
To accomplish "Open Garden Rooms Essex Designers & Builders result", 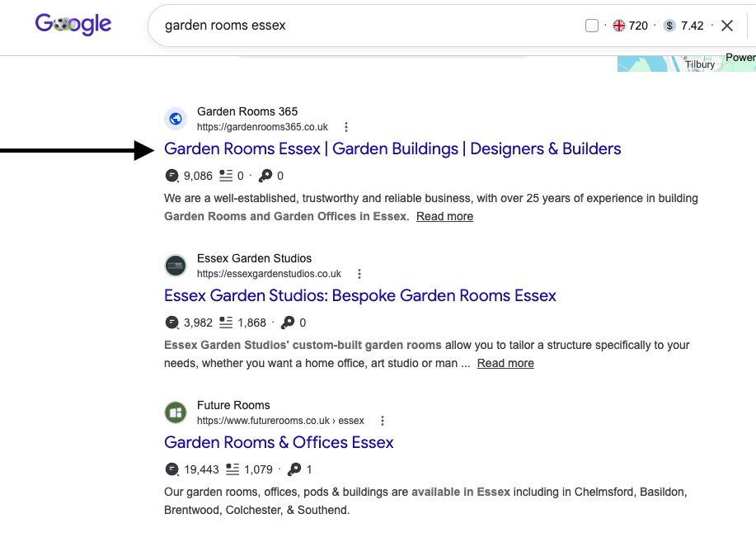I will tap(392, 148).
